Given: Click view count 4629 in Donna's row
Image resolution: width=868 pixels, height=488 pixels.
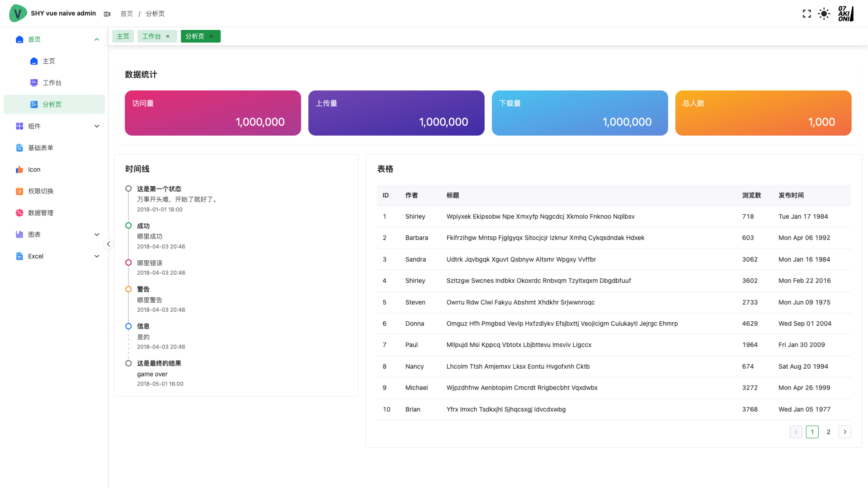Looking at the screenshot, I should [x=750, y=324].
